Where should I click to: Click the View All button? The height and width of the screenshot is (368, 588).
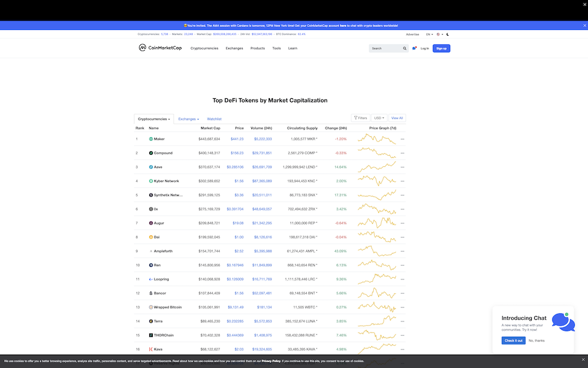397,118
